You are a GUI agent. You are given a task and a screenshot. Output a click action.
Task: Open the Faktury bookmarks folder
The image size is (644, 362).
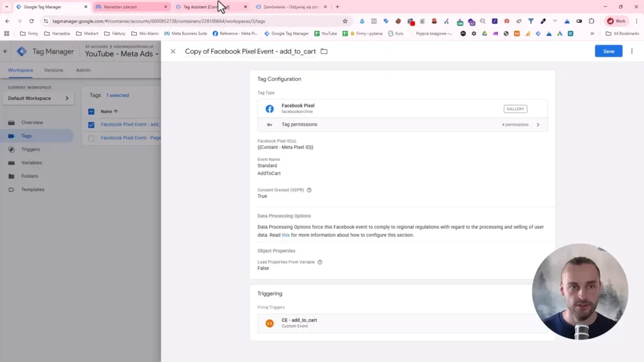point(115,34)
